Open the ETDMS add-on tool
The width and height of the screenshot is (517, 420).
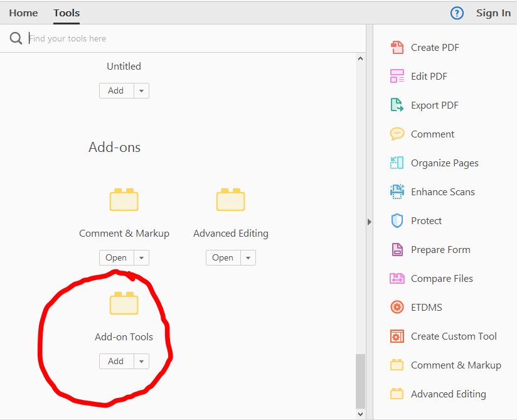pos(397,307)
